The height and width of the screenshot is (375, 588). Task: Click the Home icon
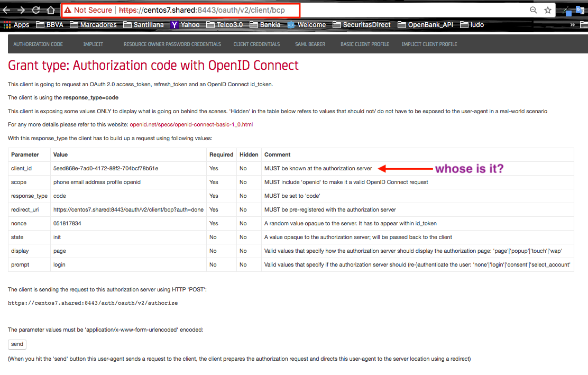[x=50, y=10]
